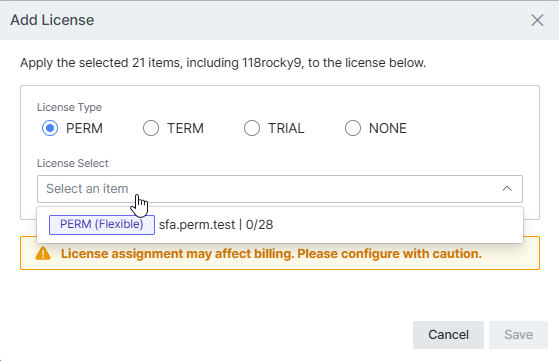Select the TERM radio button
This screenshot has width=559, height=361.
(x=151, y=128)
